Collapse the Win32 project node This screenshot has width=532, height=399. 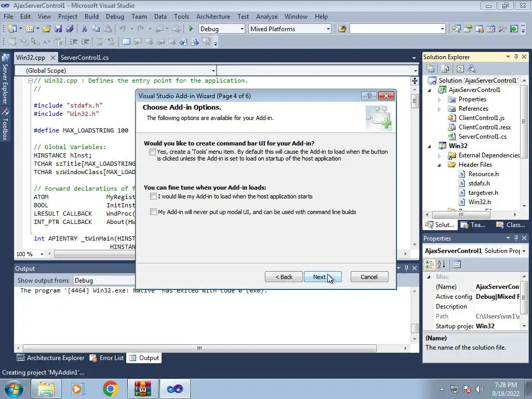click(x=430, y=146)
